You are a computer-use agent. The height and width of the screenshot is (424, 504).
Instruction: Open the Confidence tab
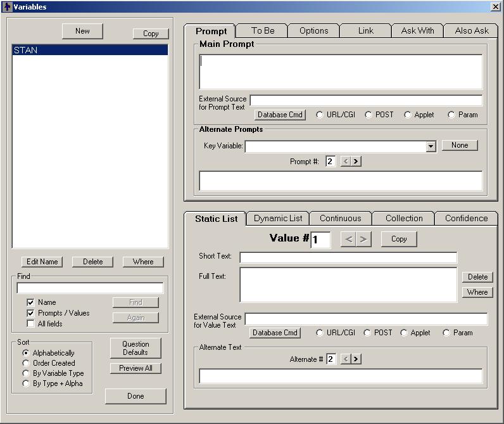click(467, 219)
